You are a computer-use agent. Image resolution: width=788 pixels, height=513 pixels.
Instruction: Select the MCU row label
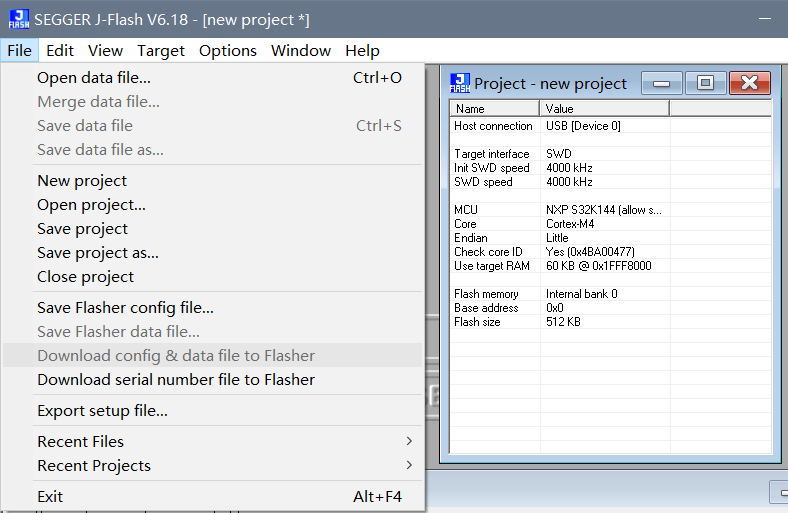click(466, 210)
